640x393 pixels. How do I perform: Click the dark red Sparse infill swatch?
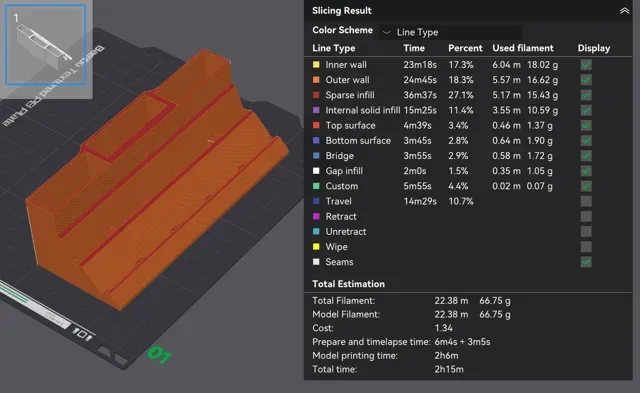pos(316,95)
